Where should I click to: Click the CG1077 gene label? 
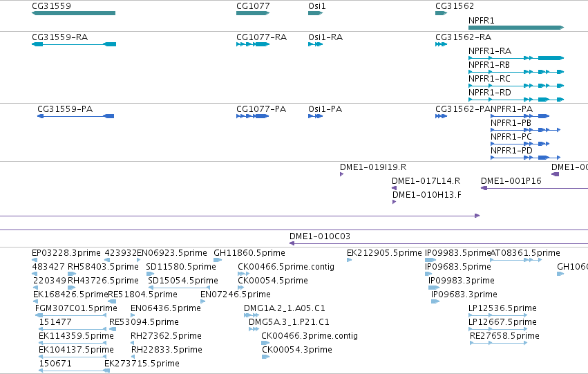click(253, 6)
